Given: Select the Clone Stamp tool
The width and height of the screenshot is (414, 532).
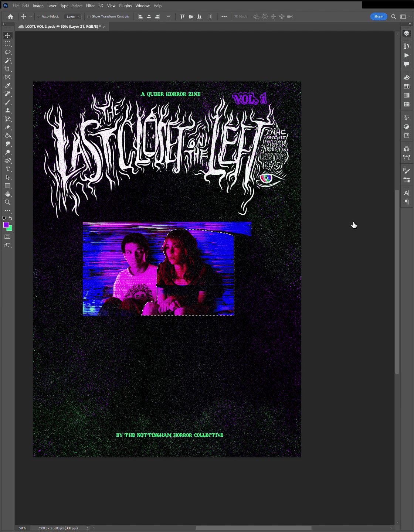Looking at the screenshot, I should [x=7, y=110].
